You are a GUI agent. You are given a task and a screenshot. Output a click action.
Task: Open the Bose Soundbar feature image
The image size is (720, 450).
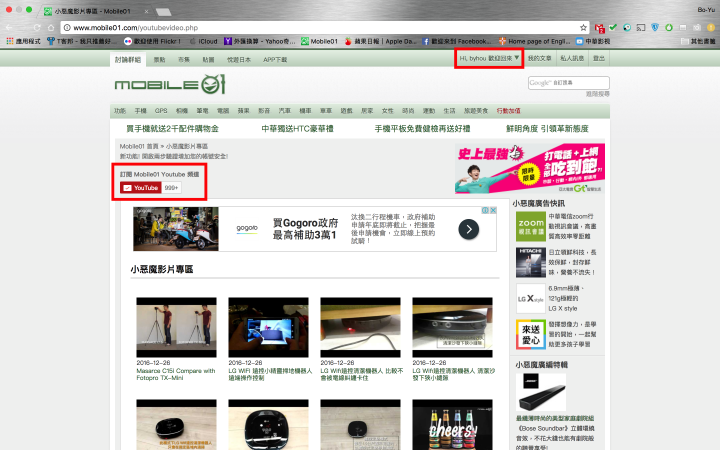(x=541, y=392)
